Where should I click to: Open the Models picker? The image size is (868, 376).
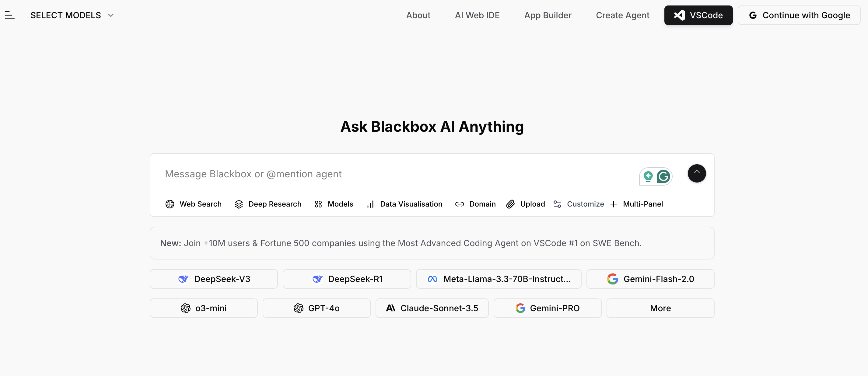[334, 204]
